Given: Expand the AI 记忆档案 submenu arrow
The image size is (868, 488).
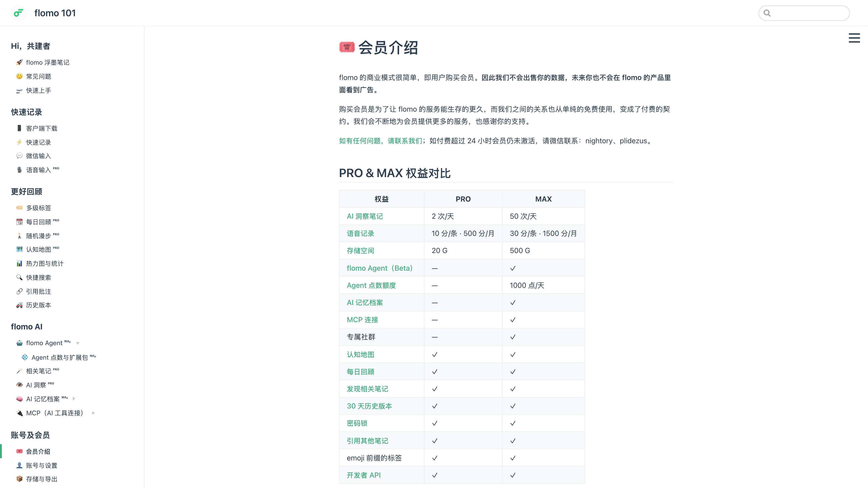Looking at the screenshot, I should [74, 398].
